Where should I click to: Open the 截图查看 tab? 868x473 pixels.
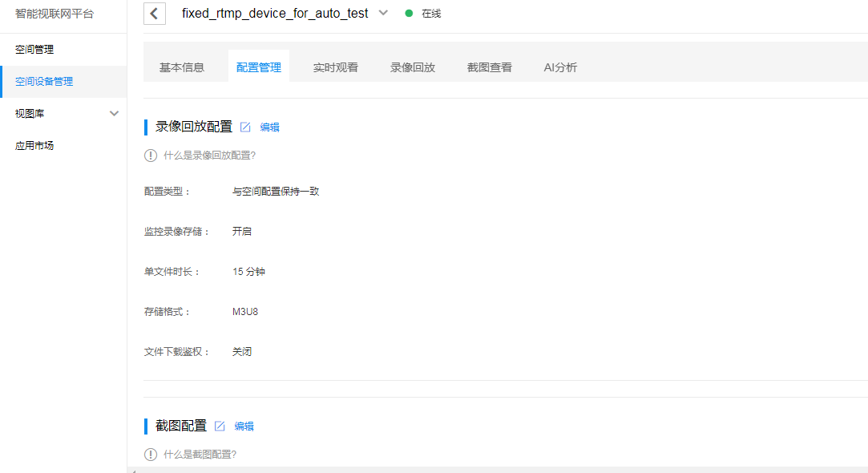[490, 67]
